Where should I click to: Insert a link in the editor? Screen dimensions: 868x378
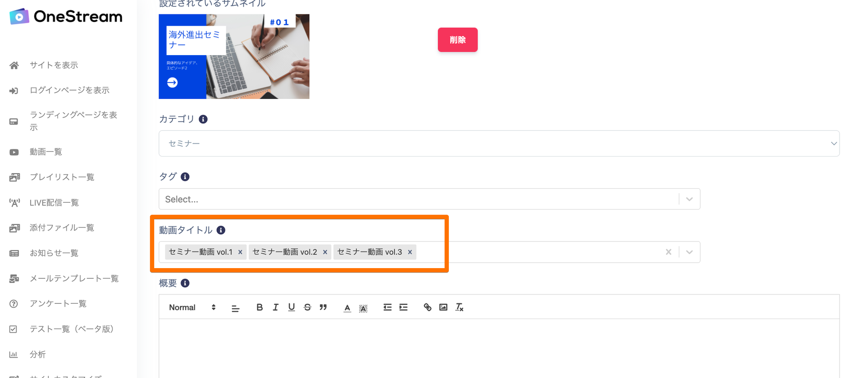tap(427, 307)
